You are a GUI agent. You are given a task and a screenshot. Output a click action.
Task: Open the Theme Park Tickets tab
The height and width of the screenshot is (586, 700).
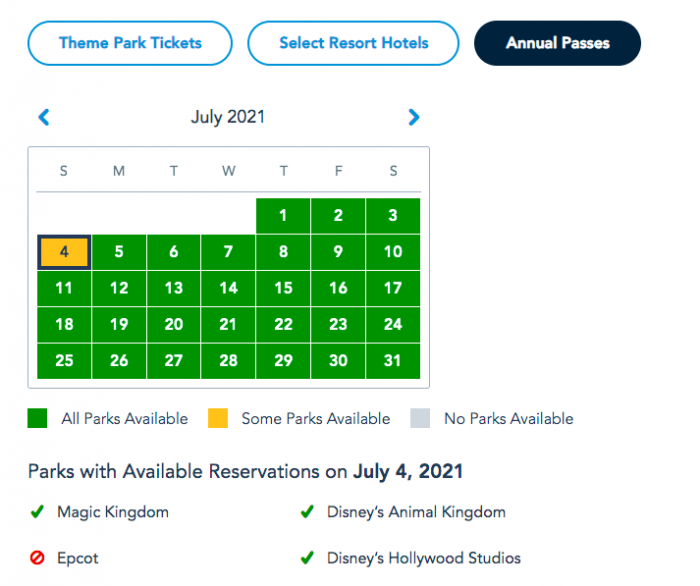click(x=130, y=43)
